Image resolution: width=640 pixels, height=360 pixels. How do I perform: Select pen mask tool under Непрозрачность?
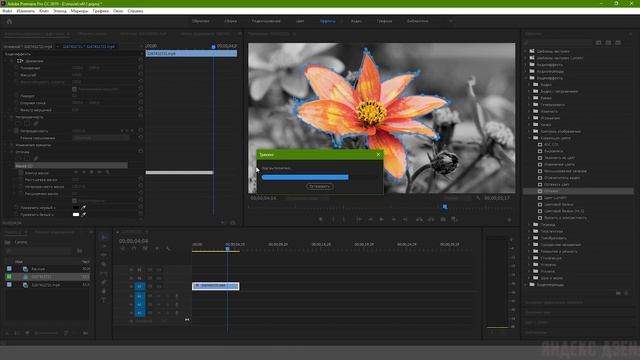[36, 123]
